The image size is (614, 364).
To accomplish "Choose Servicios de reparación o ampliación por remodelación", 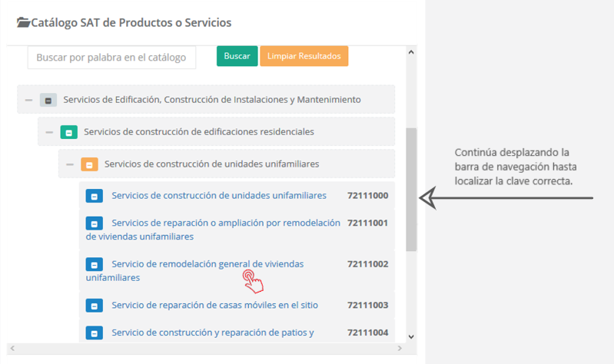I will 225,223.
